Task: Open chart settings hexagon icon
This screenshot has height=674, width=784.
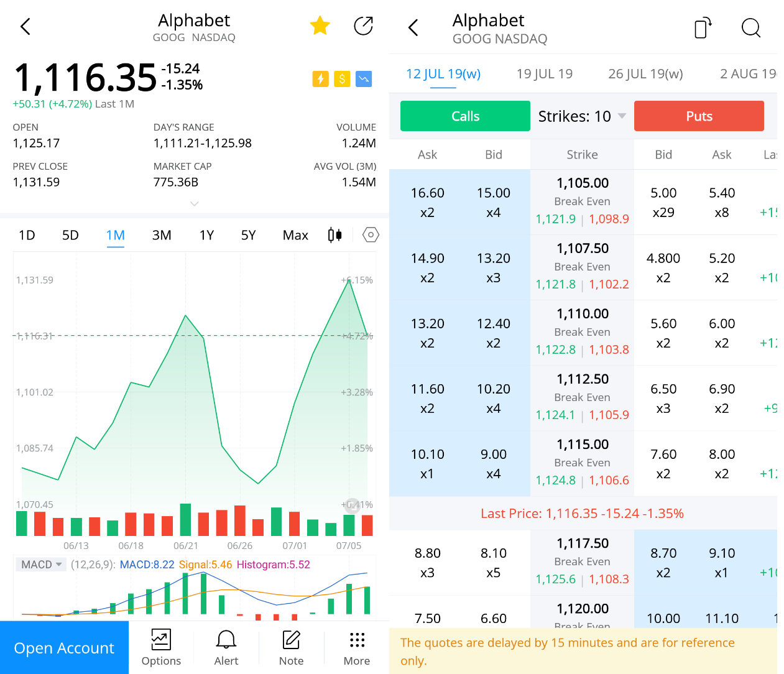Action: point(371,235)
